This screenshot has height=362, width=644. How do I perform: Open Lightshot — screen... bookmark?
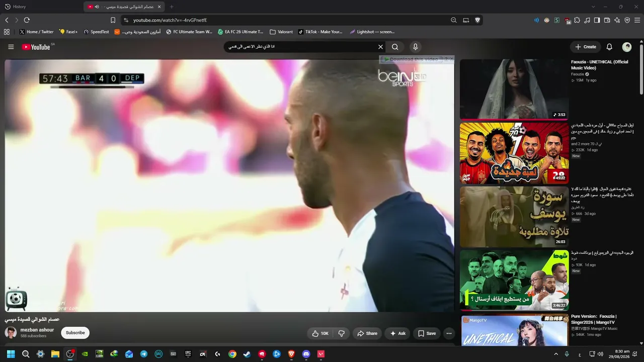pyautogui.click(x=372, y=32)
